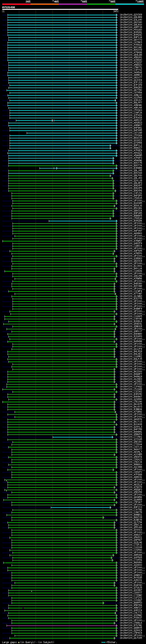Click hit label UniRef100_A9PFI8
The width and height of the screenshot is (146, 644).
(131, 27)
